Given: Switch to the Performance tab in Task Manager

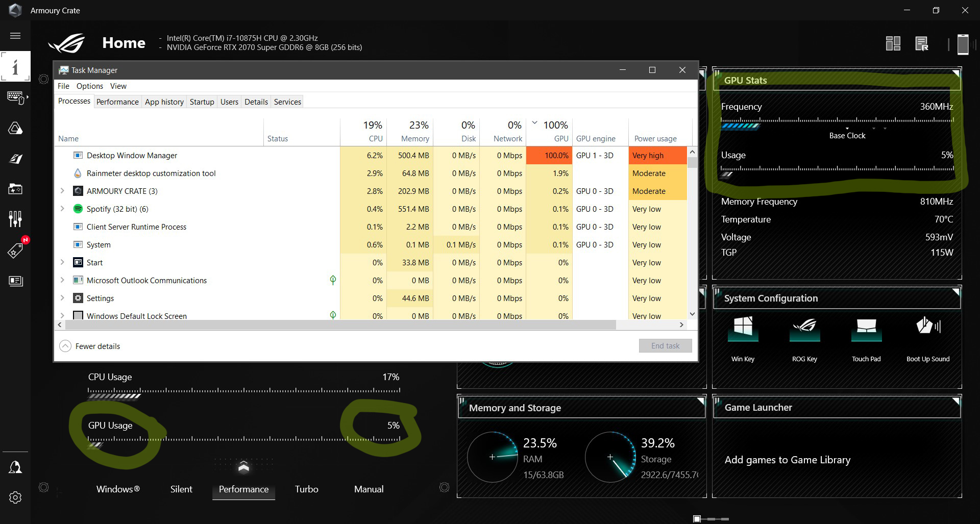Looking at the screenshot, I should pyautogui.click(x=117, y=102).
